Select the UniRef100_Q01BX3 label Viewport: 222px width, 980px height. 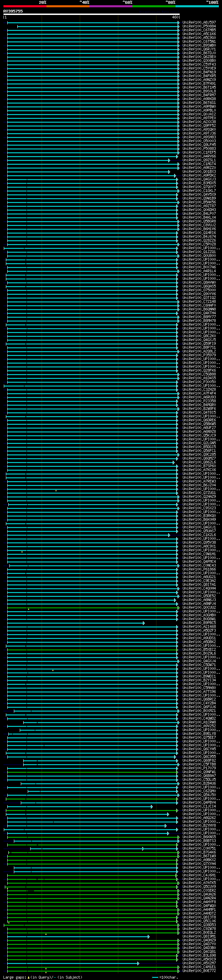pyautogui.click(x=199, y=172)
